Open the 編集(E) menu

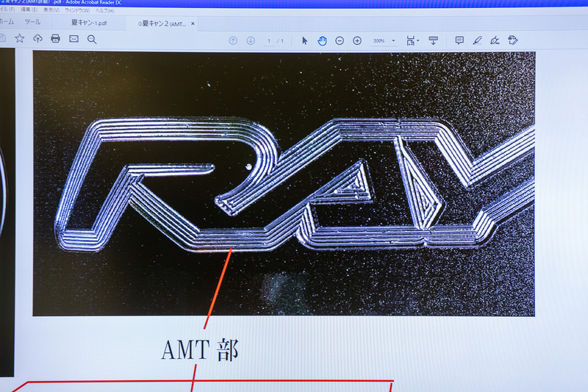(29, 10)
